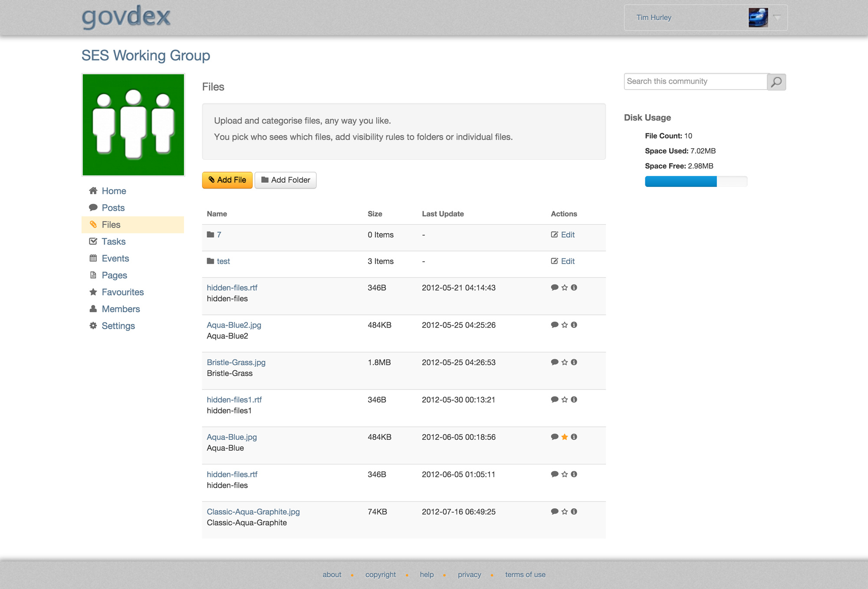868x589 pixels.
Task: Open the Files navigation item
Action: (x=111, y=224)
